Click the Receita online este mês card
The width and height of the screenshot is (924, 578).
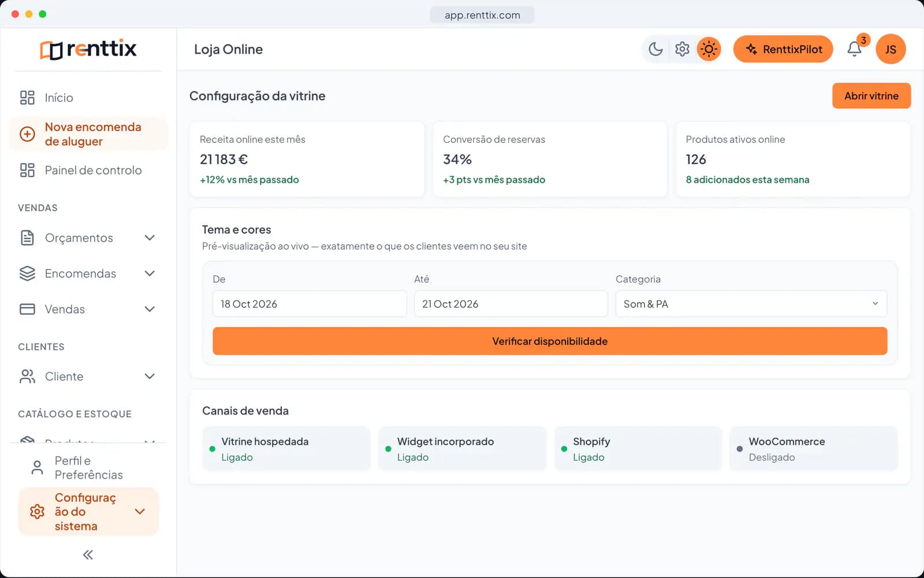pyautogui.click(x=307, y=159)
